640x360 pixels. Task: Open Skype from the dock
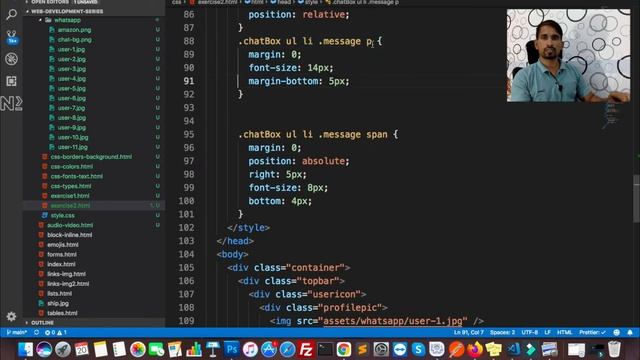click(418, 349)
